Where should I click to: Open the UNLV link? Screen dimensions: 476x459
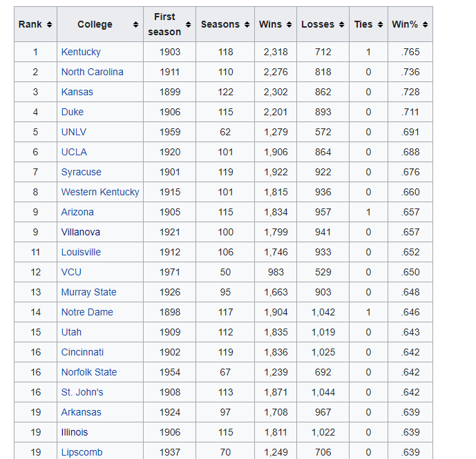(74, 132)
